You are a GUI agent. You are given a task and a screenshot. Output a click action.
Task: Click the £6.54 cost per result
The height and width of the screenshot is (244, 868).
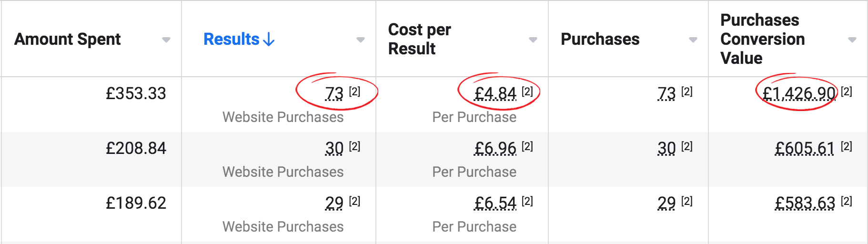point(495,203)
